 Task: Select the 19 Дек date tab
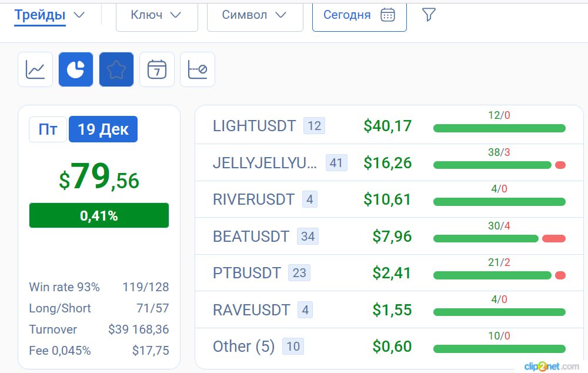[103, 129]
